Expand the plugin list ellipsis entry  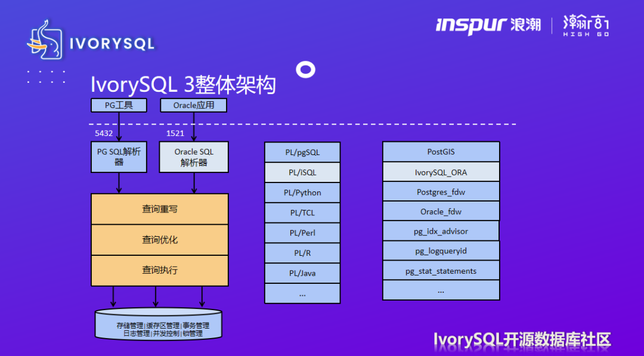coord(440,290)
